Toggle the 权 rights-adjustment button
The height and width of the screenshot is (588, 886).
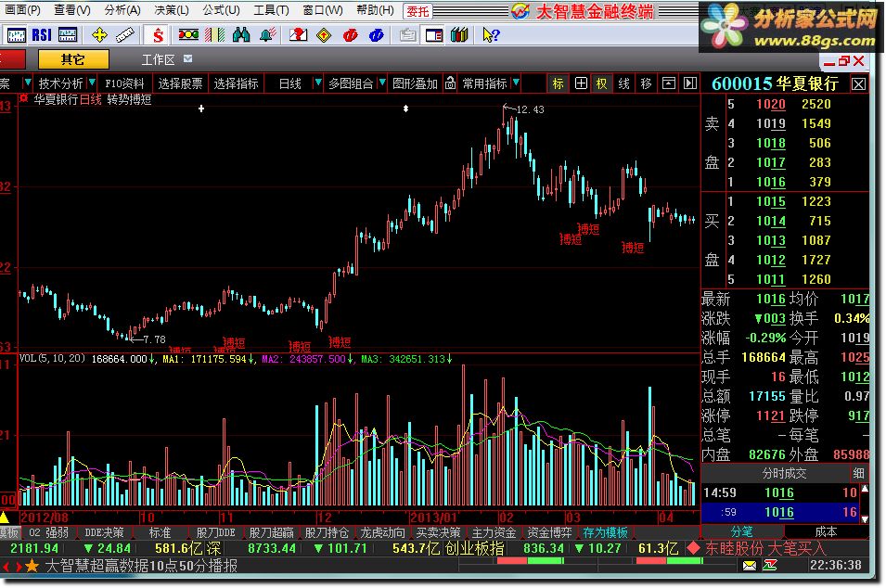tap(602, 83)
